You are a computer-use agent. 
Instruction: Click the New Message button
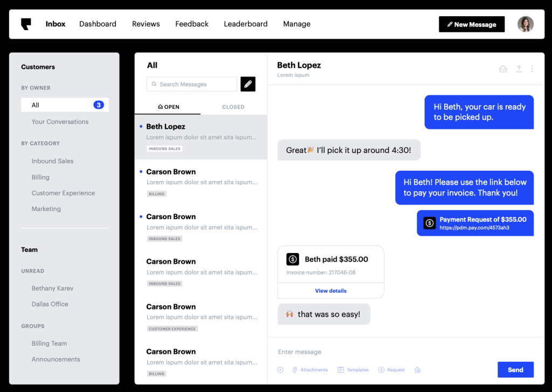coord(471,24)
